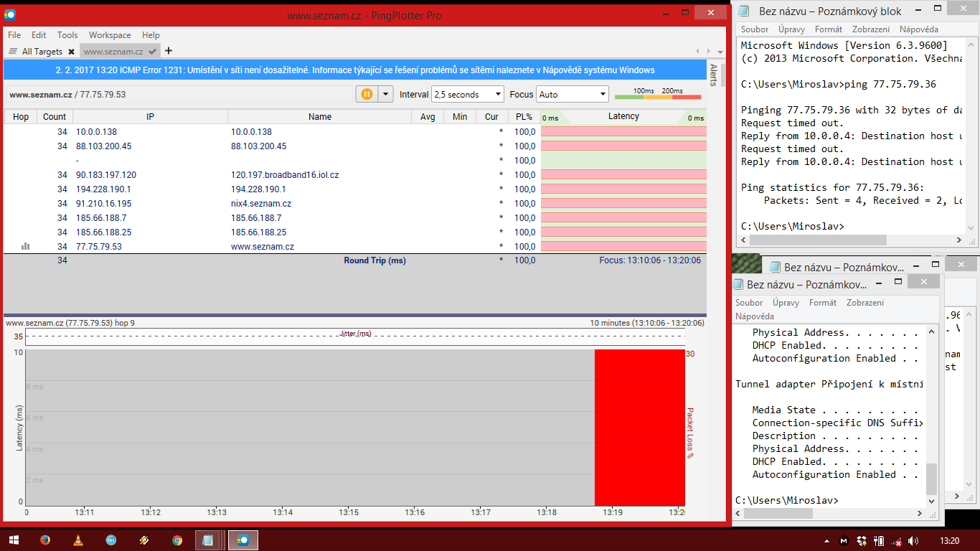Open the Formát menu in the ping Notepad
Screen dimensions: 980x551
click(828, 29)
